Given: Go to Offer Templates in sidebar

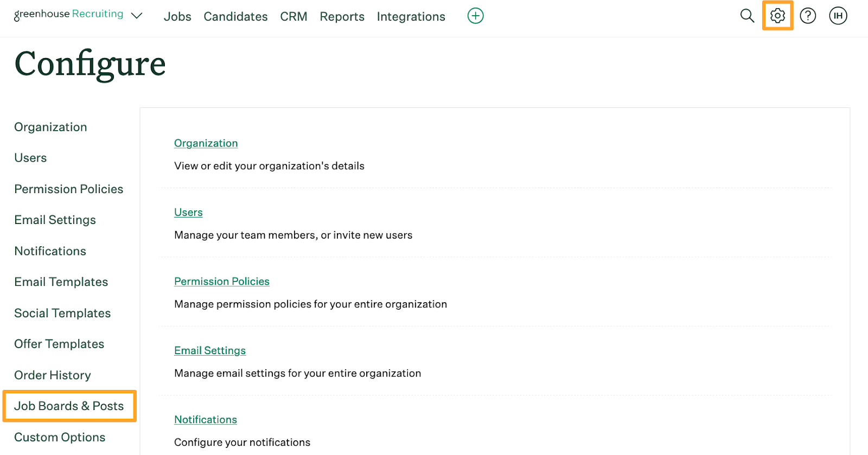Looking at the screenshot, I should [59, 344].
